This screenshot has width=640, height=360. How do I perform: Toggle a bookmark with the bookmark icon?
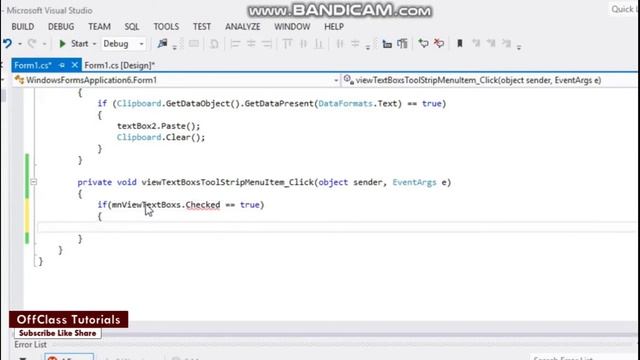click(x=460, y=43)
